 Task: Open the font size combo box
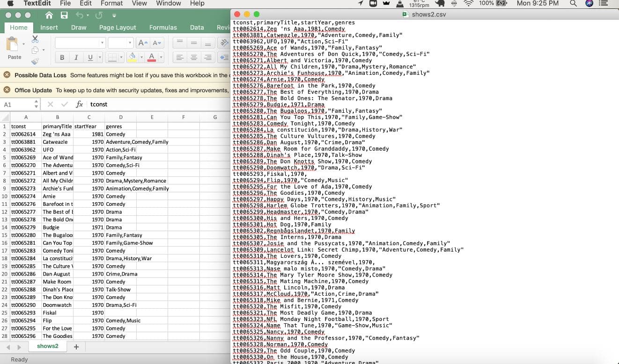(x=121, y=43)
